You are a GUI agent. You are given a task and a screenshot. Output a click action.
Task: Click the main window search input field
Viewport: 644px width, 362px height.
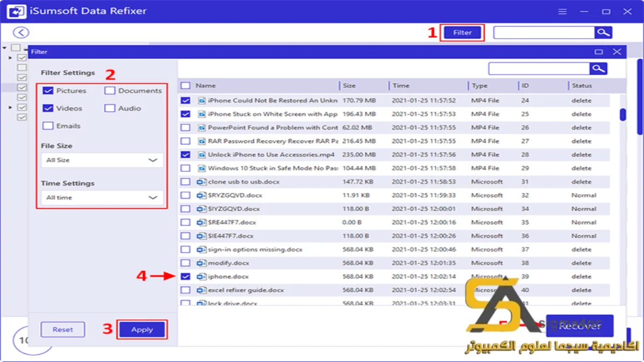[544, 33]
